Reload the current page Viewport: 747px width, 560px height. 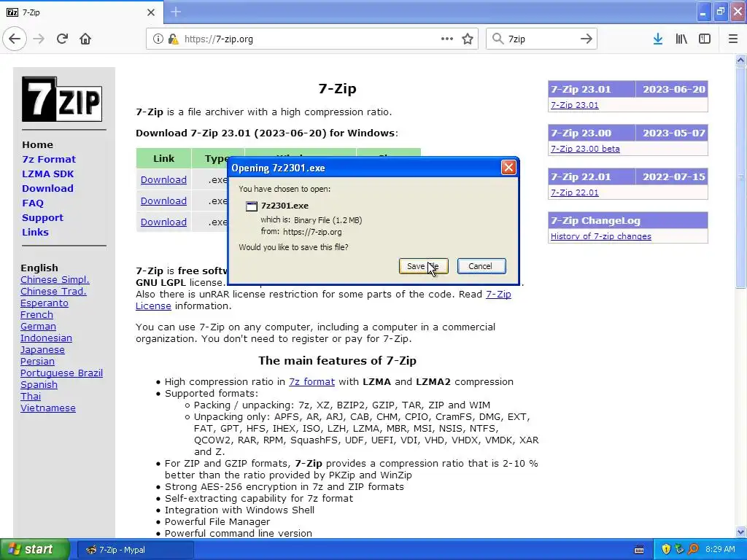point(63,39)
